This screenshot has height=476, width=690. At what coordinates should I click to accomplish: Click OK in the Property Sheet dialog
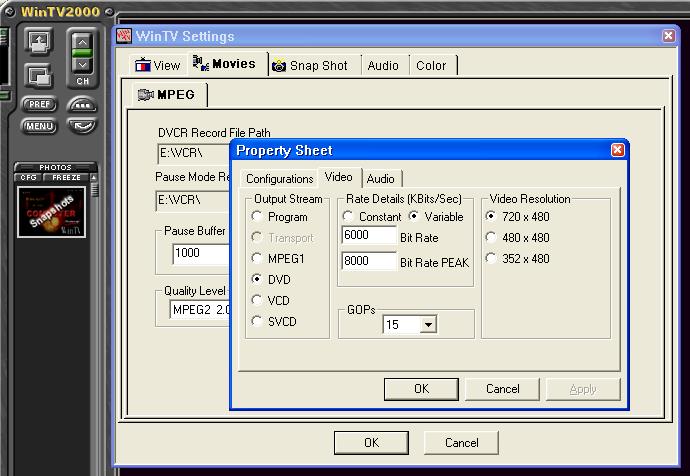coord(421,389)
